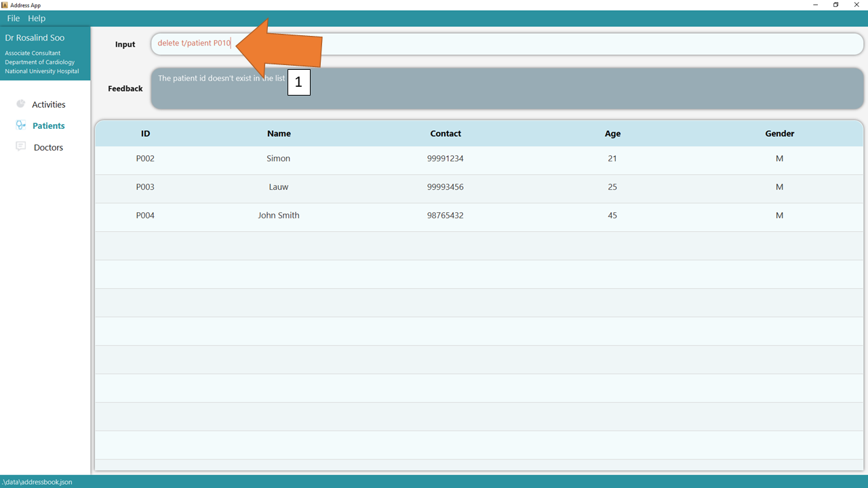This screenshot has height=488, width=868.
Task: Click into the command input field
Action: click(542, 43)
